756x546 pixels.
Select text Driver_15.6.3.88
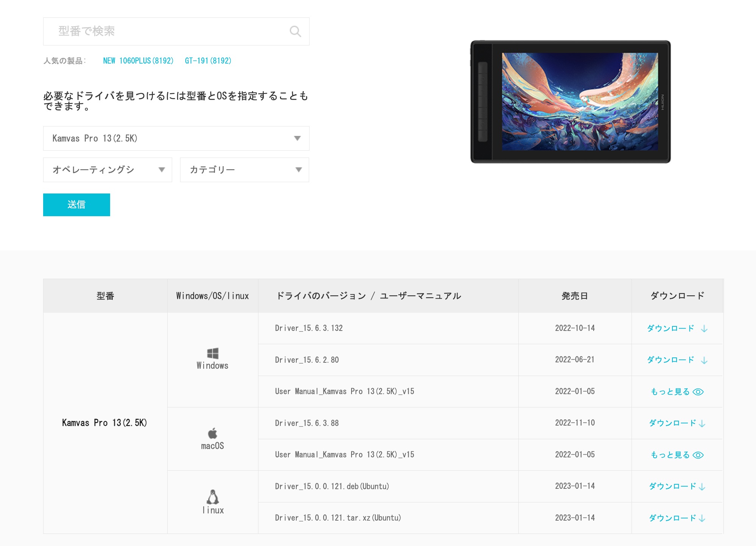tap(307, 423)
